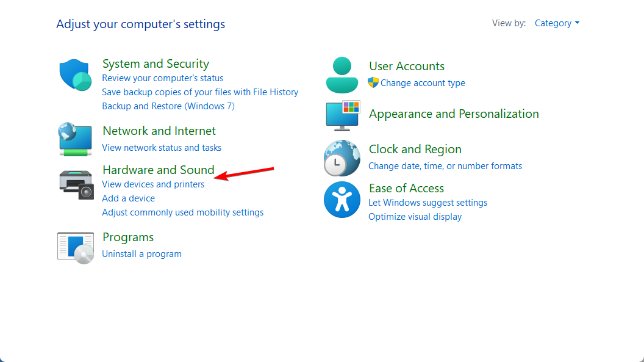Open the View by Category dropdown

click(x=557, y=23)
